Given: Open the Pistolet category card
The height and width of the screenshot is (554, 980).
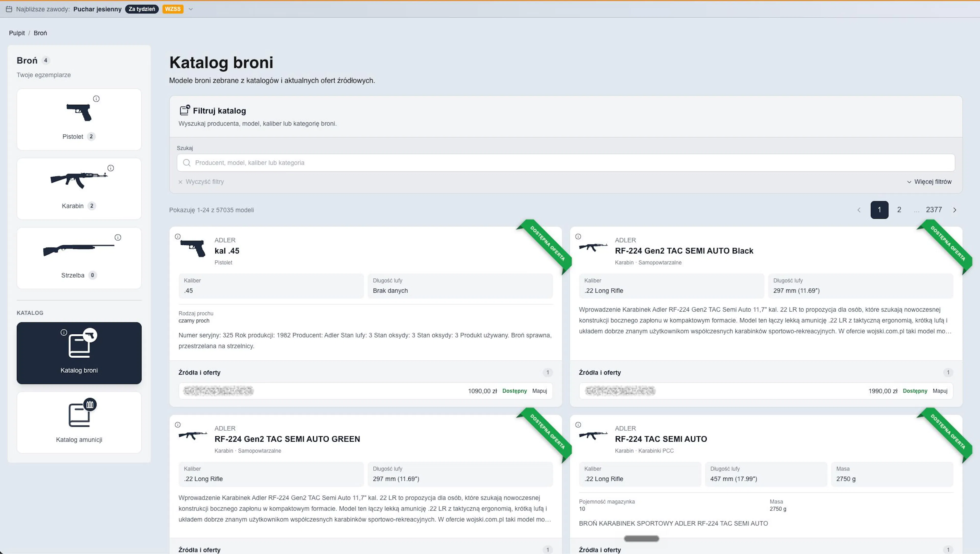Looking at the screenshot, I should 79,119.
